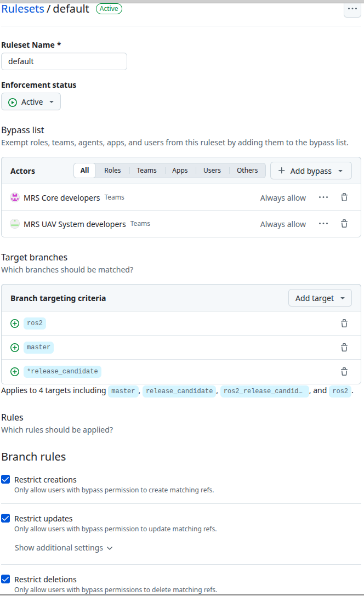Click the Restrict creations label

(x=46, y=480)
